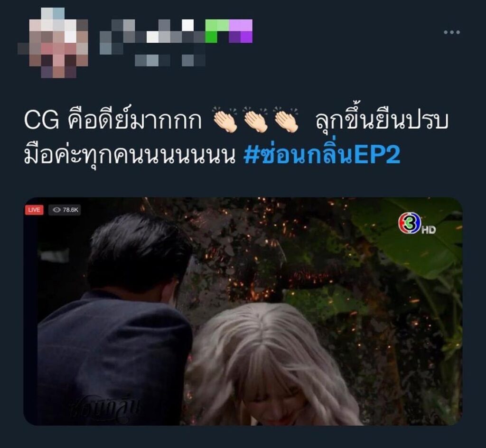Click the HD label beside channel logo

428,230
